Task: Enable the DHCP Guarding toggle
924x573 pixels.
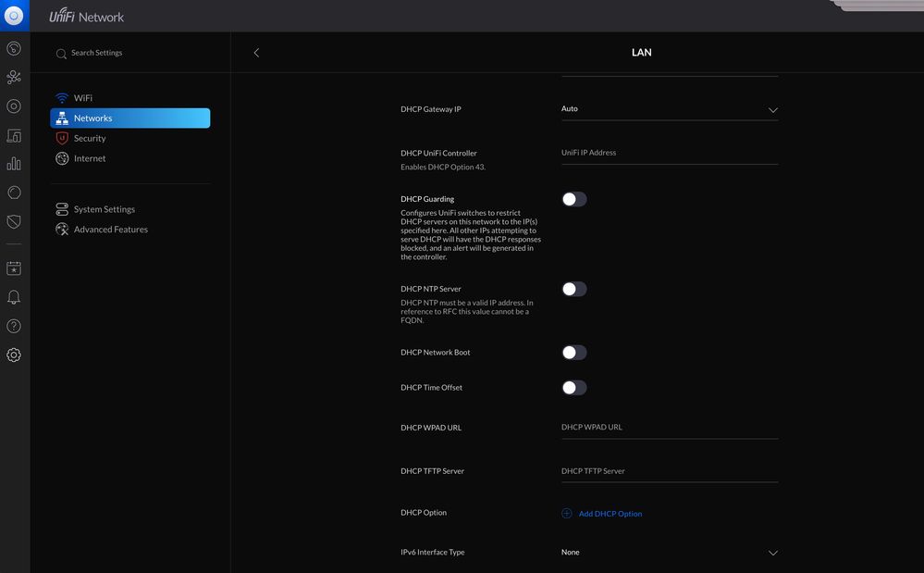Action: 573,199
